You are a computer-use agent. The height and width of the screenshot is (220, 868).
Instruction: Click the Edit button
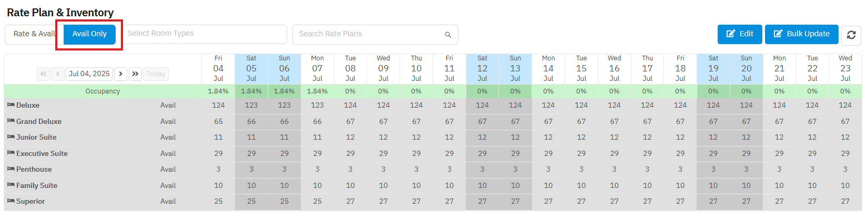(740, 34)
